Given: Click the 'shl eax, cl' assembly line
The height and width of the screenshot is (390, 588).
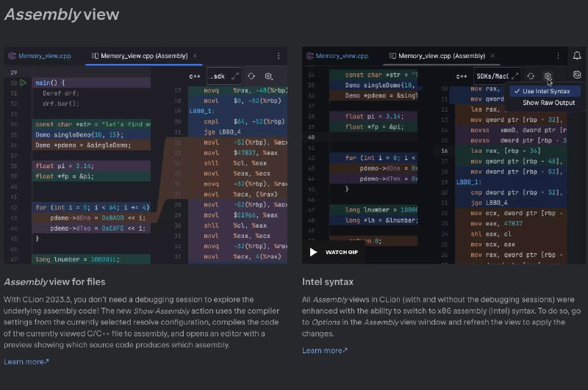Looking at the screenshot, I should tap(491, 234).
